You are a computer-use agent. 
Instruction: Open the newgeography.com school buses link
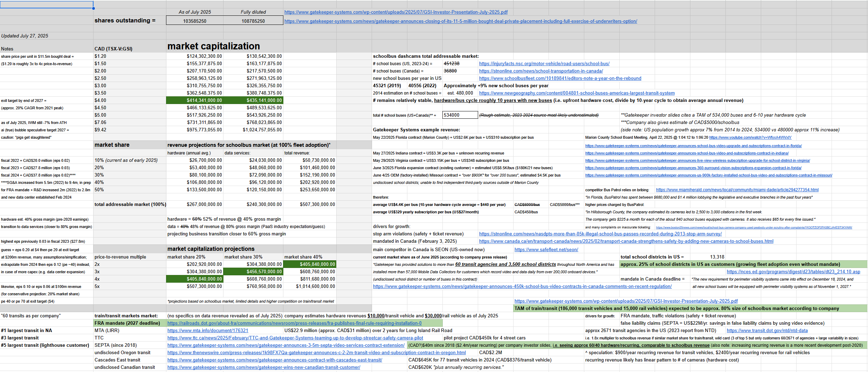(x=577, y=93)
